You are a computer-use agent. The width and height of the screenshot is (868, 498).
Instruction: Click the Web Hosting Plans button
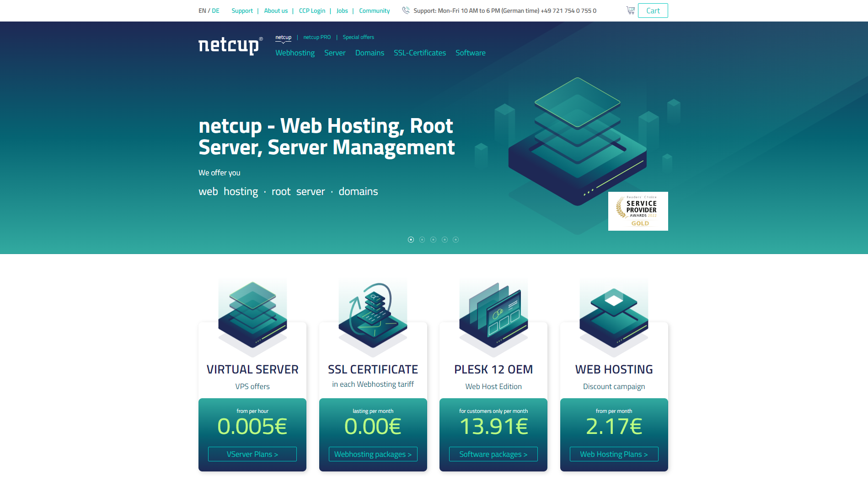pyautogui.click(x=614, y=454)
